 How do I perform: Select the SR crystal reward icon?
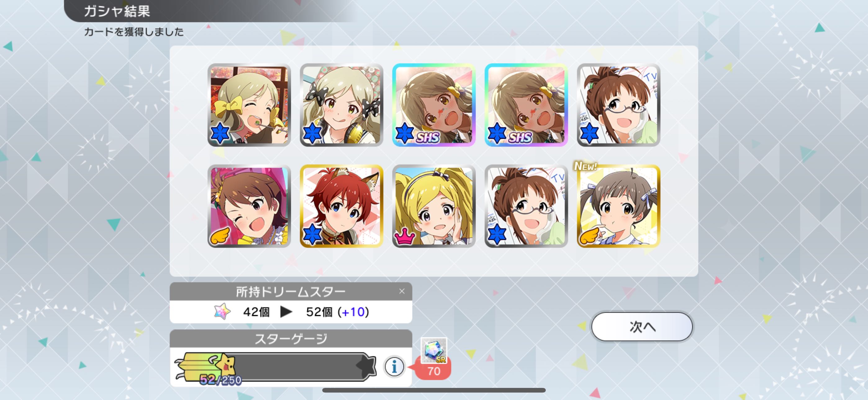pyautogui.click(x=434, y=351)
